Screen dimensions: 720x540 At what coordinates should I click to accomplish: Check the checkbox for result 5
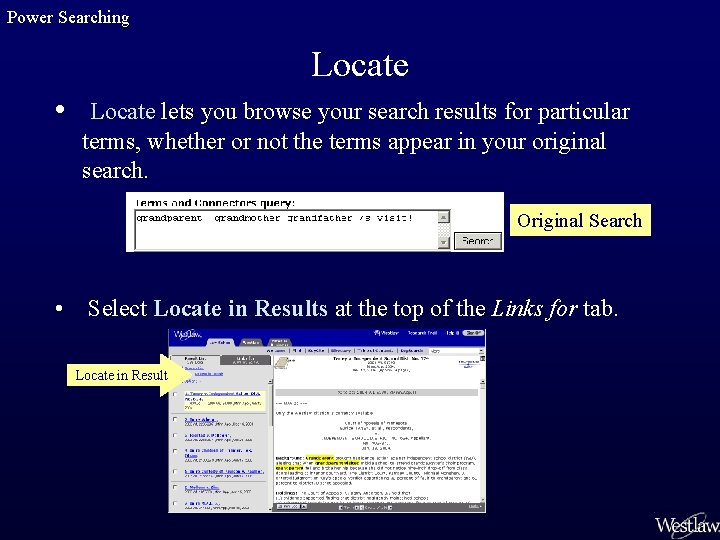pyautogui.click(x=175, y=471)
